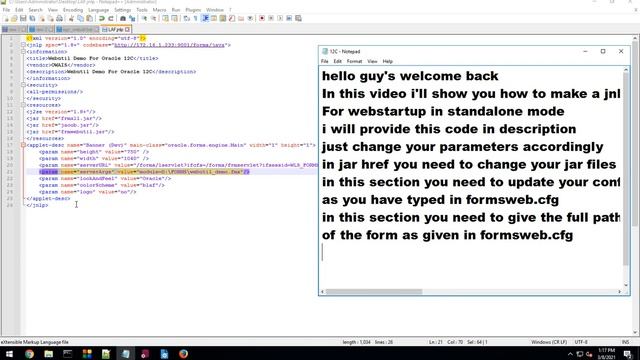Click the Save All toolbar icon
Viewport: 640px width, 360px height.
[x=32, y=18]
